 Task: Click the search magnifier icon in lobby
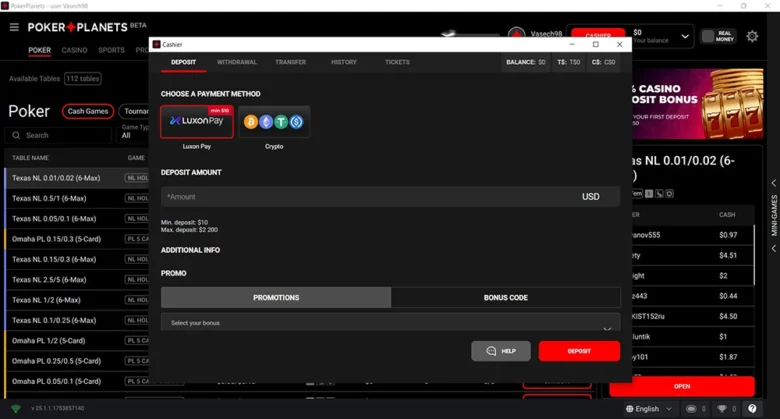click(16, 135)
